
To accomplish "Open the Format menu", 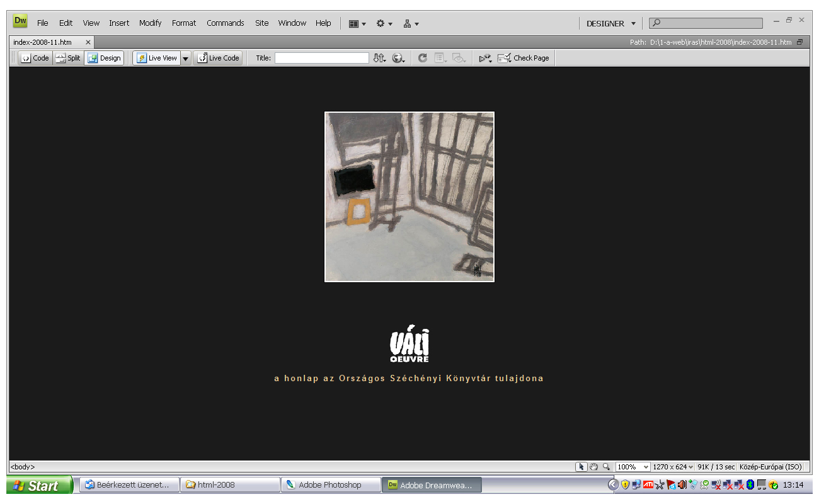I will point(184,23).
